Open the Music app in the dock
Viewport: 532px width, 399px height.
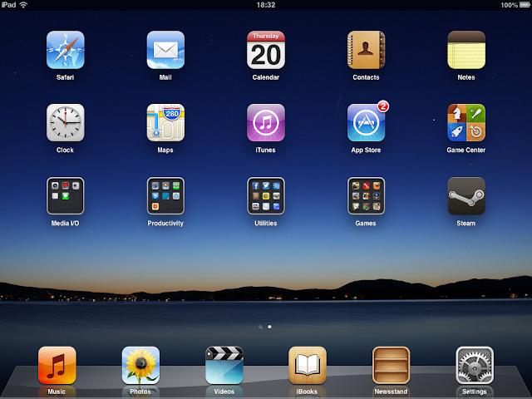tap(57, 366)
